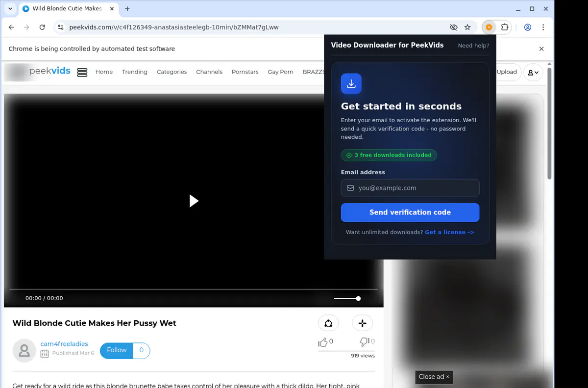
Task: Click the crossed-out eye icon in the address bar
Action: click(x=453, y=27)
